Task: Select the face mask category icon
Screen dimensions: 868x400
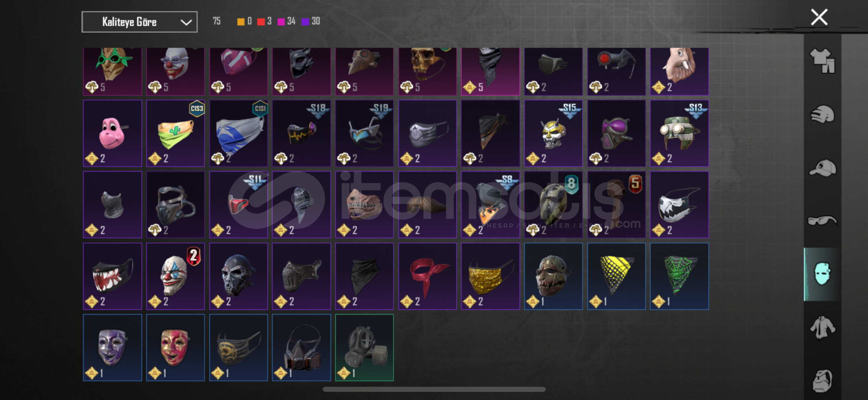Action: click(x=822, y=274)
